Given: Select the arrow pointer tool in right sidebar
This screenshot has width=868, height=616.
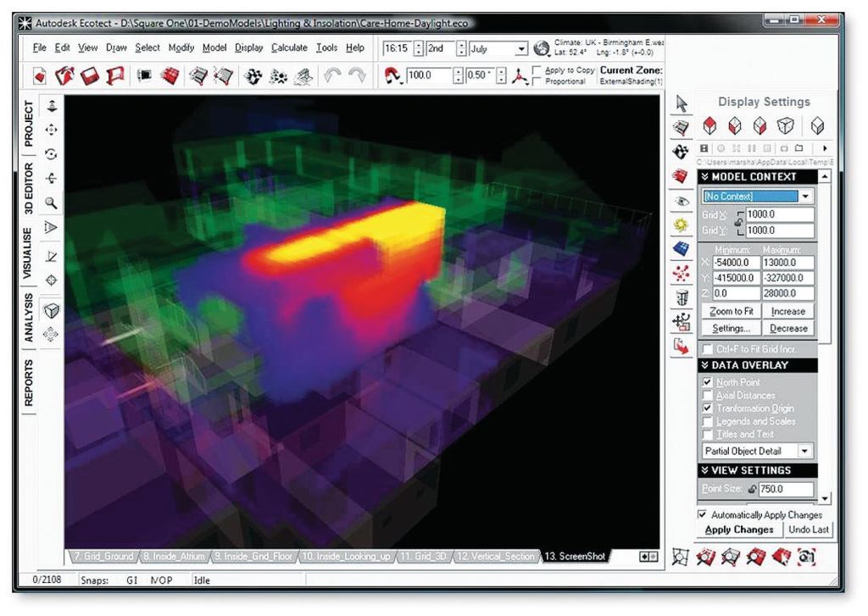Looking at the screenshot, I should pyautogui.click(x=680, y=103).
